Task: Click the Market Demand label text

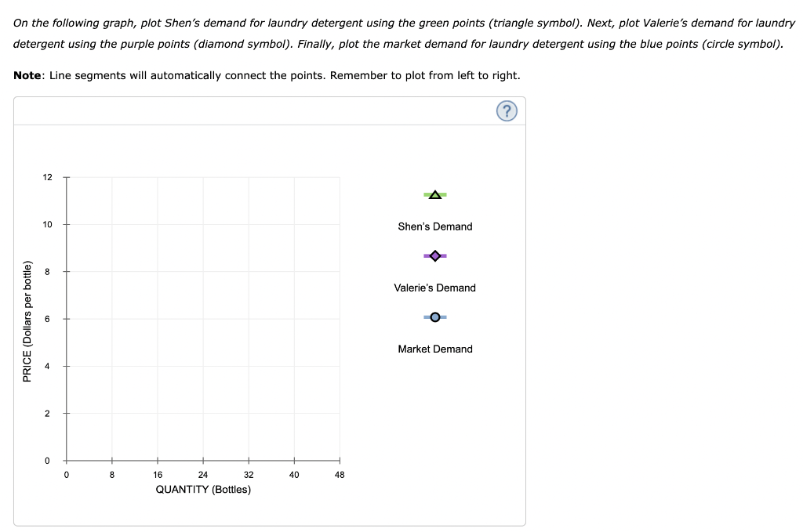Action: (434, 349)
